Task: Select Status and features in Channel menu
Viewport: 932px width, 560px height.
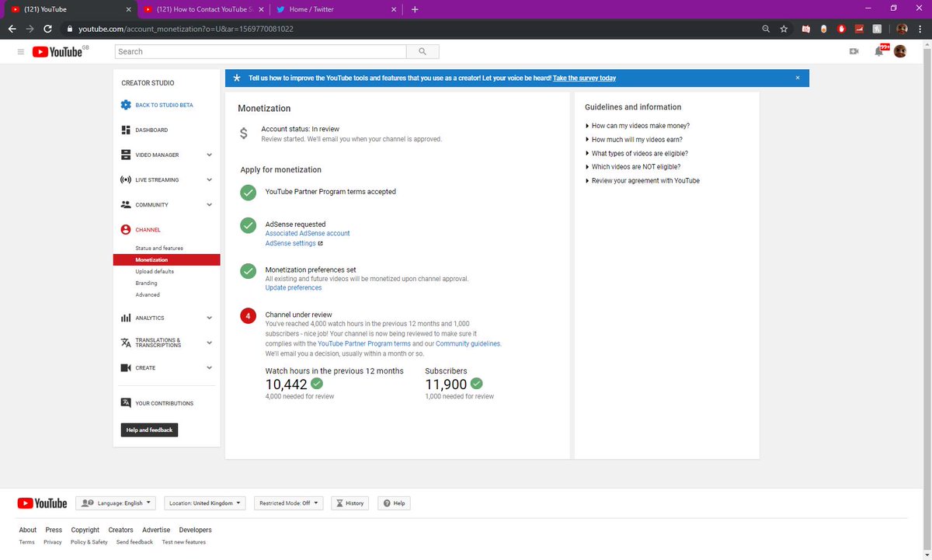Action: (x=159, y=248)
